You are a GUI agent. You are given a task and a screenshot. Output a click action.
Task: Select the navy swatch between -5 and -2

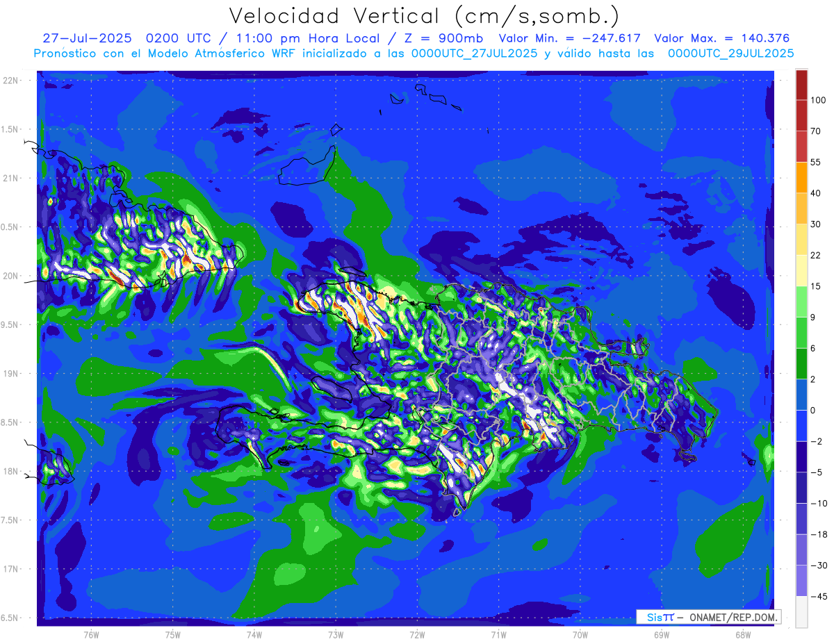801,456
